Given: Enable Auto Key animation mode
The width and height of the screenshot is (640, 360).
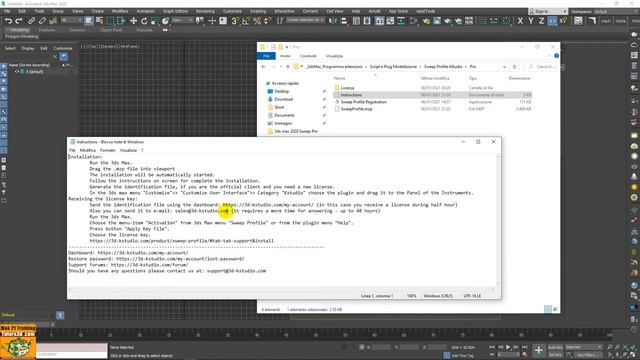Looking at the screenshot, I should tap(555, 347).
